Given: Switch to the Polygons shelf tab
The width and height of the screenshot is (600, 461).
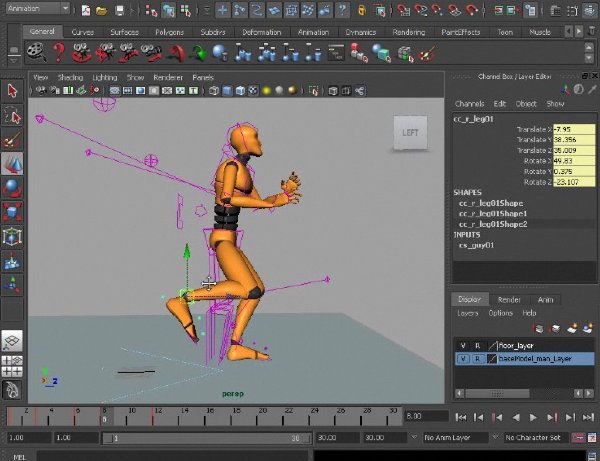Looking at the screenshot, I should click(x=170, y=32).
